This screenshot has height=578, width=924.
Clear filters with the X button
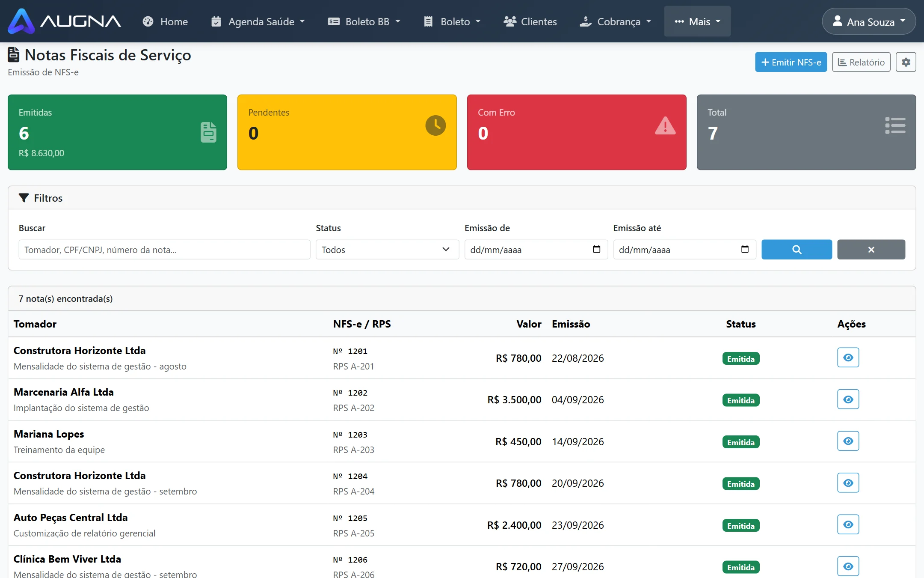pos(871,250)
